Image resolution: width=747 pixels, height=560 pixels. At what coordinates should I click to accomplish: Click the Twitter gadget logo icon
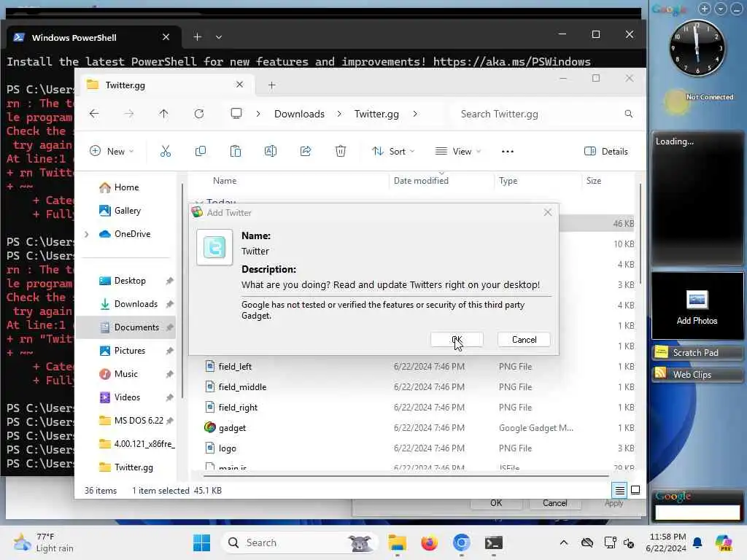click(214, 247)
